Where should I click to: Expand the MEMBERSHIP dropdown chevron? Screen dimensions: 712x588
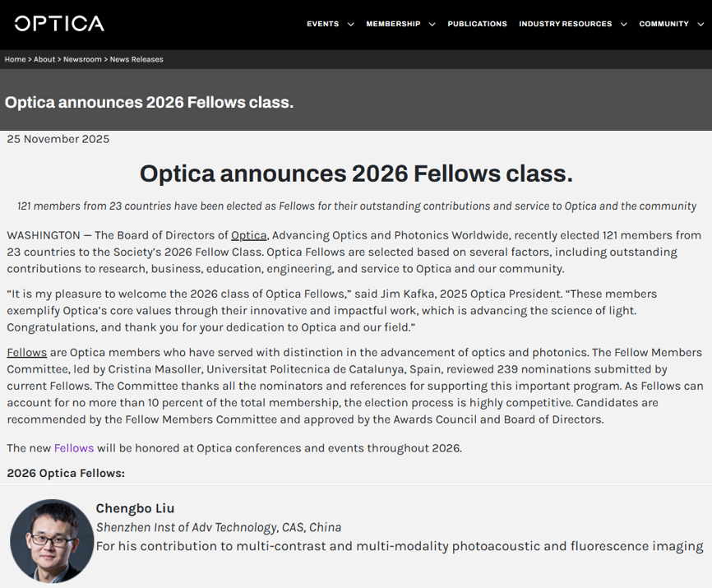point(432,24)
